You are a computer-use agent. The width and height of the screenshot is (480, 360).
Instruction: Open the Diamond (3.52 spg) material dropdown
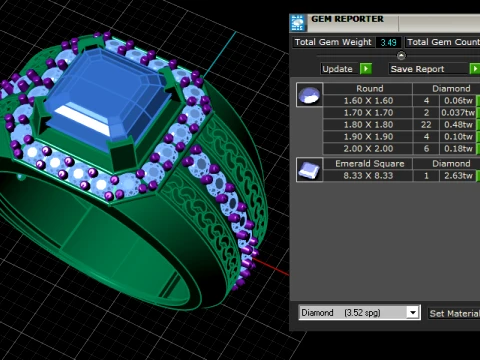click(359, 313)
